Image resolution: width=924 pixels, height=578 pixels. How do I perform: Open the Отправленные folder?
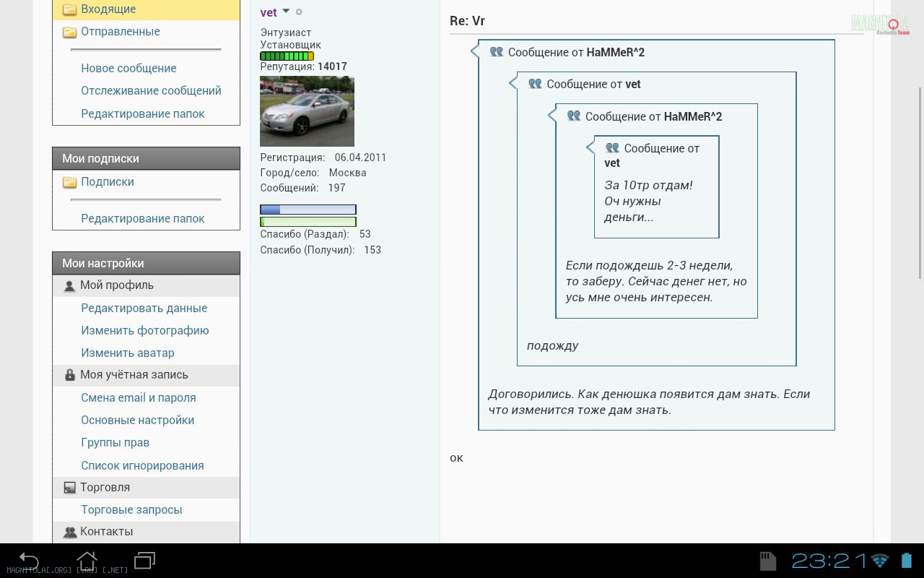tap(121, 32)
